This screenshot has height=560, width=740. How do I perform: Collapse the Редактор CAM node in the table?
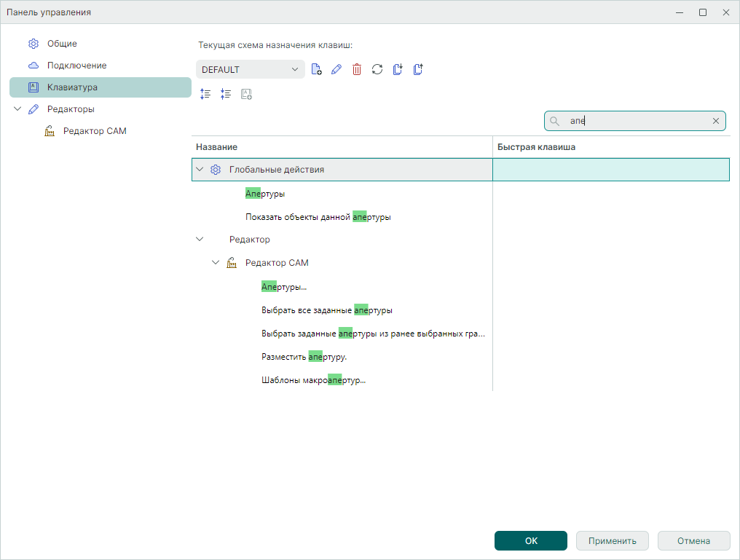pyautogui.click(x=216, y=263)
